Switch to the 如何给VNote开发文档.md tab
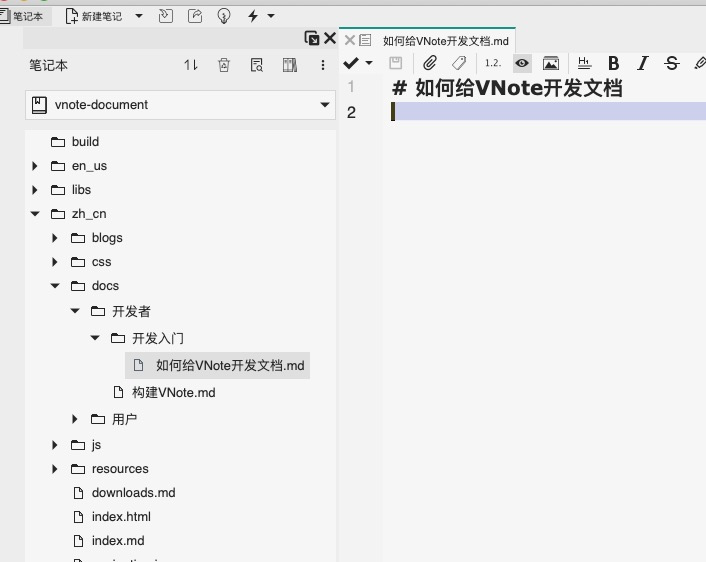706x562 pixels. (446, 41)
